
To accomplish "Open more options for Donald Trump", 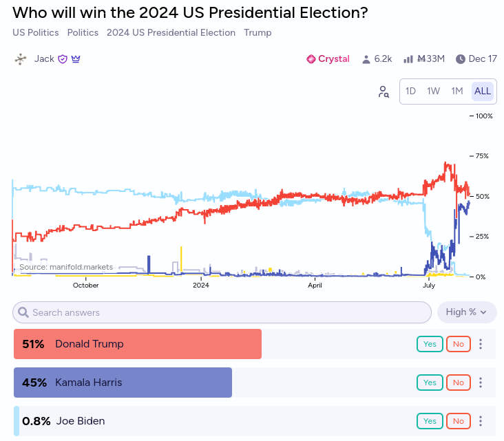I will click(481, 344).
